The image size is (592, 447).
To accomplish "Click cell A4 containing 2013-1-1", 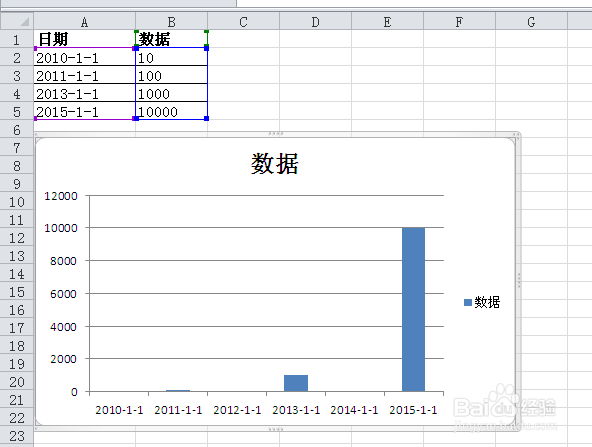I will click(85, 93).
